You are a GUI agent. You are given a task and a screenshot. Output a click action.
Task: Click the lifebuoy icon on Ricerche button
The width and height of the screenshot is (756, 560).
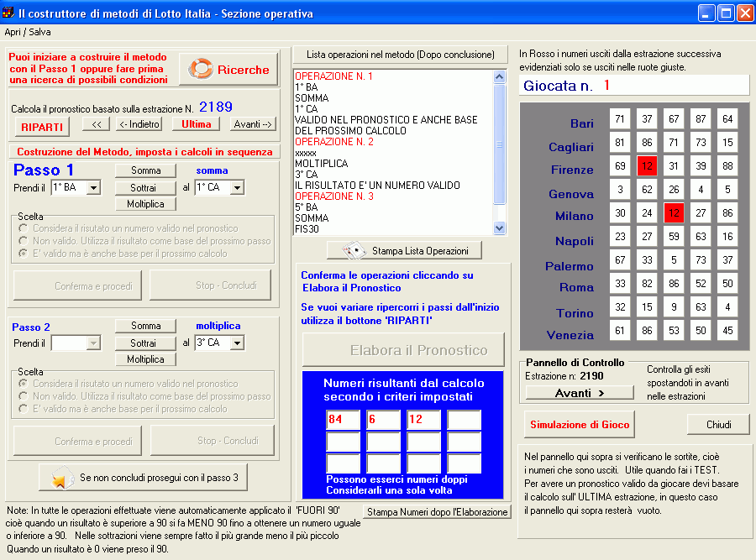tap(201, 69)
